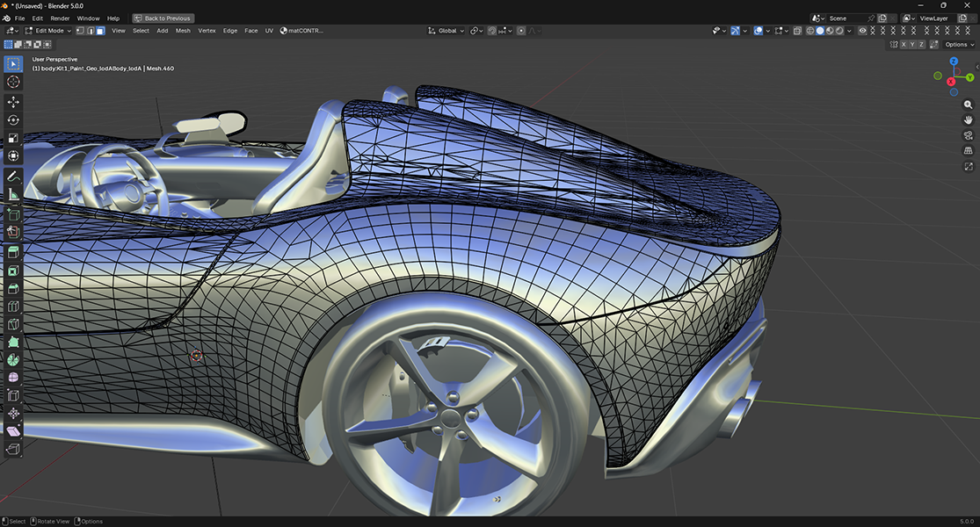Enable edge select mode

pyautogui.click(x=91, y=31)
